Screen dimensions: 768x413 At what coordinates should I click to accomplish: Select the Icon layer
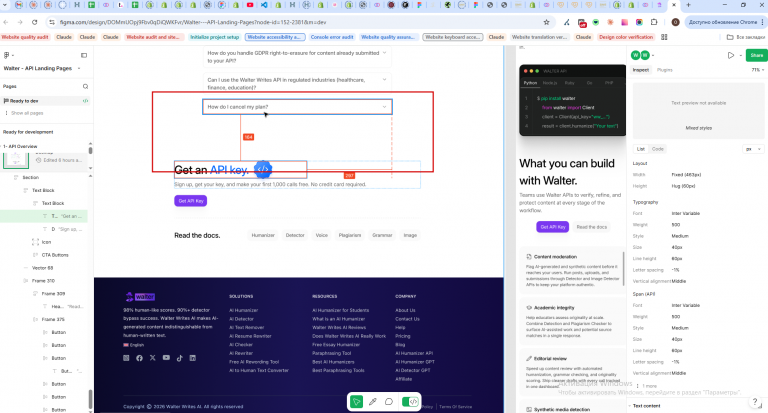pos(46,242)
